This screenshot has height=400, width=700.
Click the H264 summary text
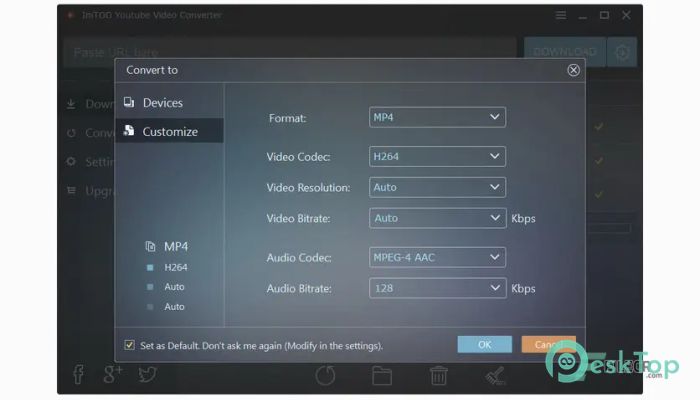(x=175, y=267)
